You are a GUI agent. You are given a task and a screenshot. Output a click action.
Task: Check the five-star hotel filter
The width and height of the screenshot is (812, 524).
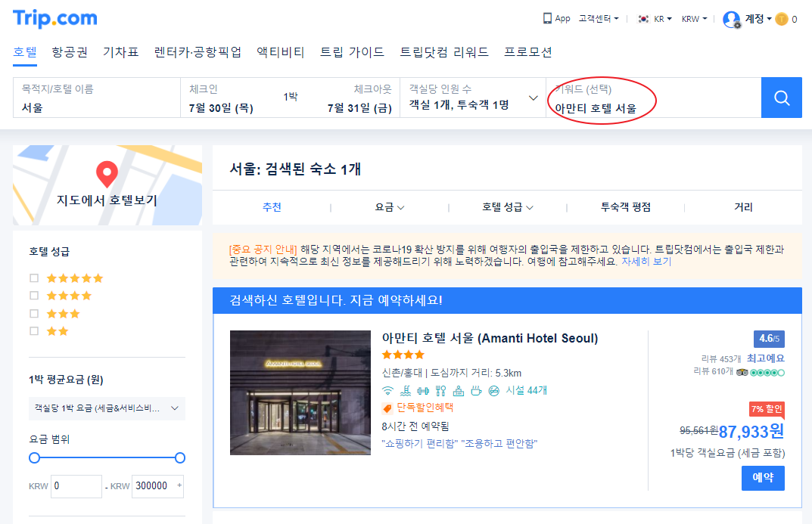34,278
